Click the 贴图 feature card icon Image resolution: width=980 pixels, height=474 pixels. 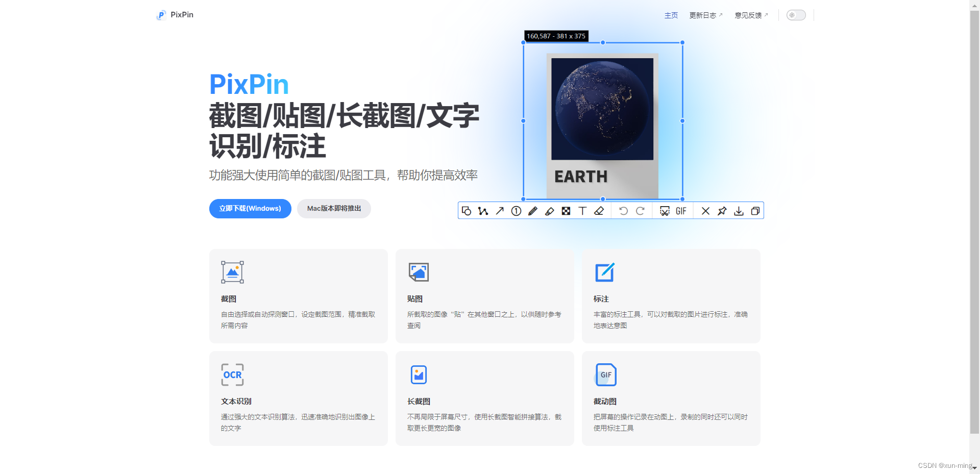coord(419,272)
